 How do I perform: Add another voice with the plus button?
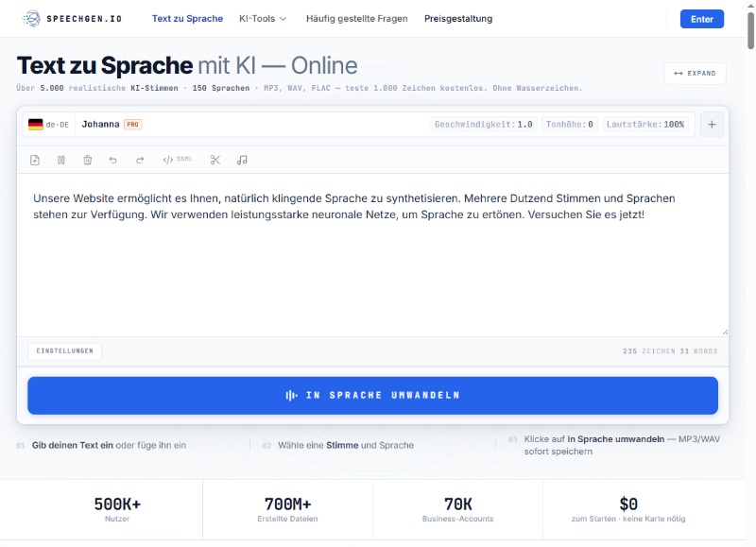(712, 125)
